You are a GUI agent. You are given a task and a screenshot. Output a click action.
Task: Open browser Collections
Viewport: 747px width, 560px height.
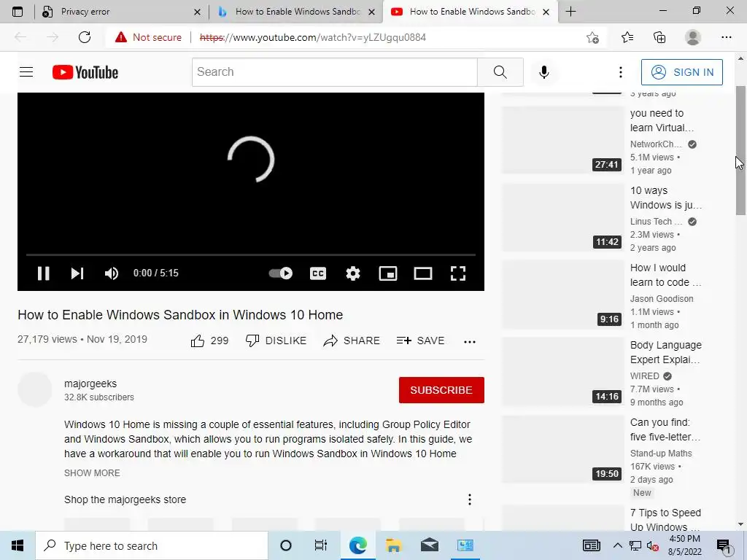coord(659,37)
